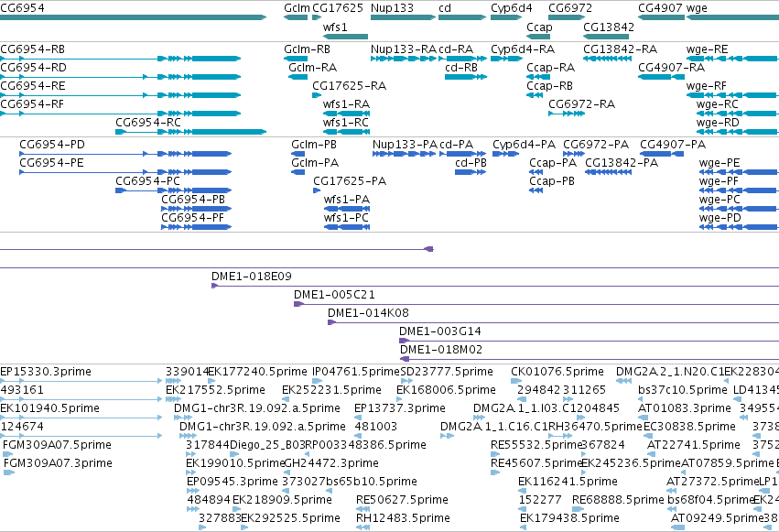
Task: Select EST RH12483.5prime
Action: [403, 518]
